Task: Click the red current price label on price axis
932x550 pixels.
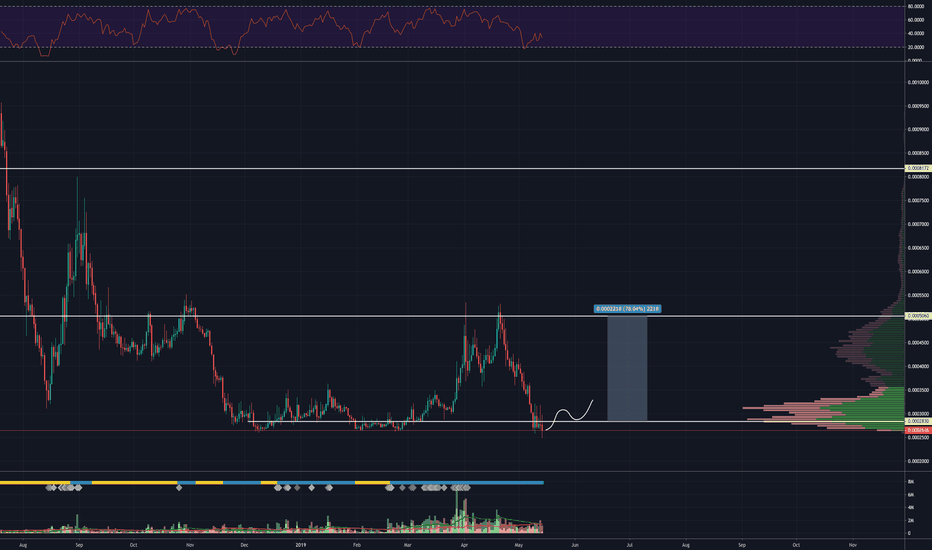Action: (x=918, y=430)
